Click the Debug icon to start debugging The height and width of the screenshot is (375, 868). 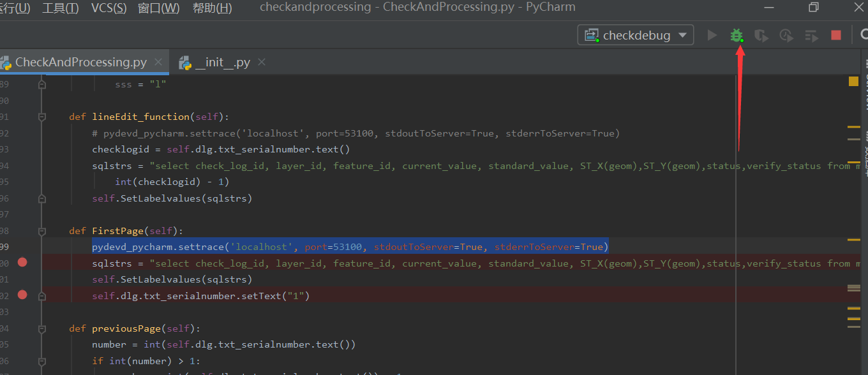pos(737,35)
